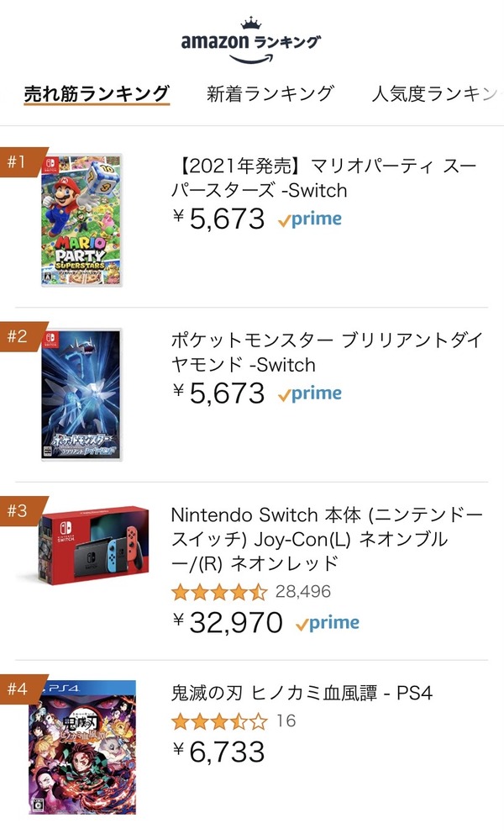Open the マリオパーティ スーパースターズ title link
504x834 pixels.
coord(323,178)
